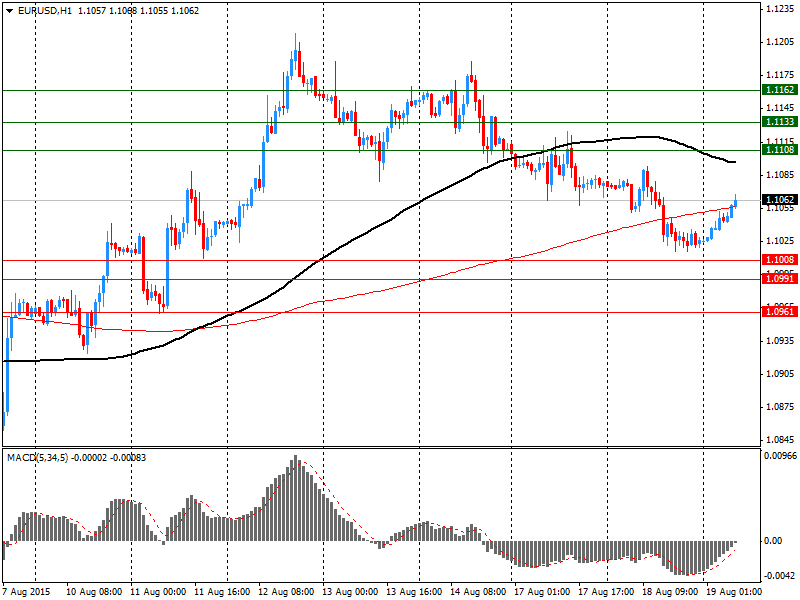Image resolution: width=800 pixels, height=600 pixels.
Task: Select the 1.1175 price scale value
Action: [781, 75]
